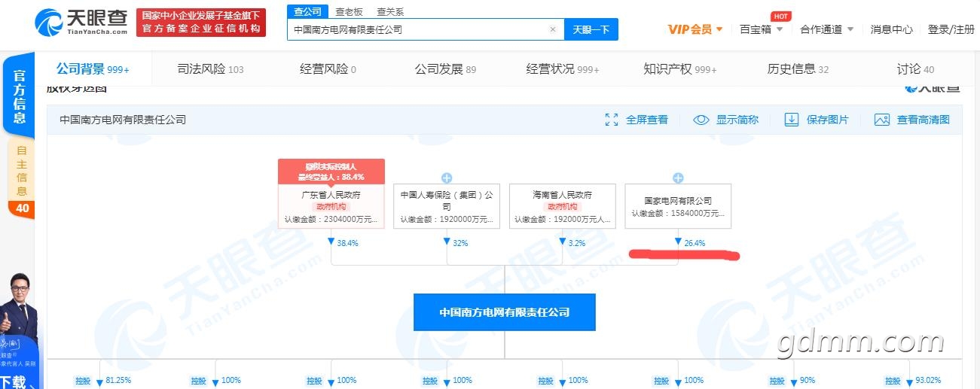Image resolution: width=980 pixels, height=389 pixels.
Task: Click the 81.25% subsidiary holding label
Action: click(119, 381)
